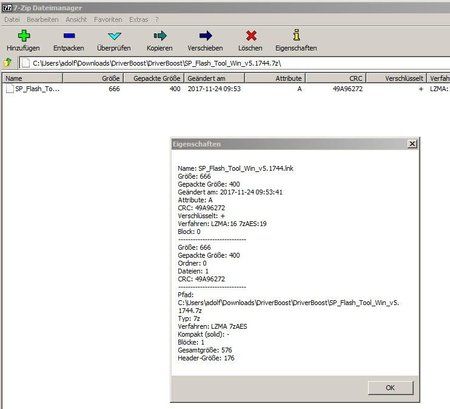The image size is (450, 409).
Task: Click the Kopieren copy arrow icon
Action: point(160,35)
